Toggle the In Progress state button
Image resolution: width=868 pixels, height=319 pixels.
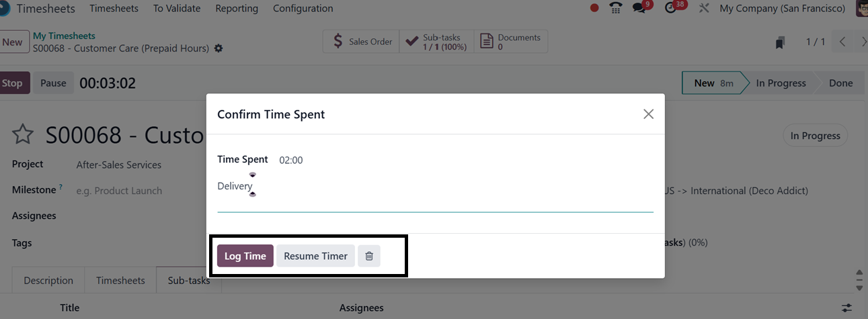815,136
